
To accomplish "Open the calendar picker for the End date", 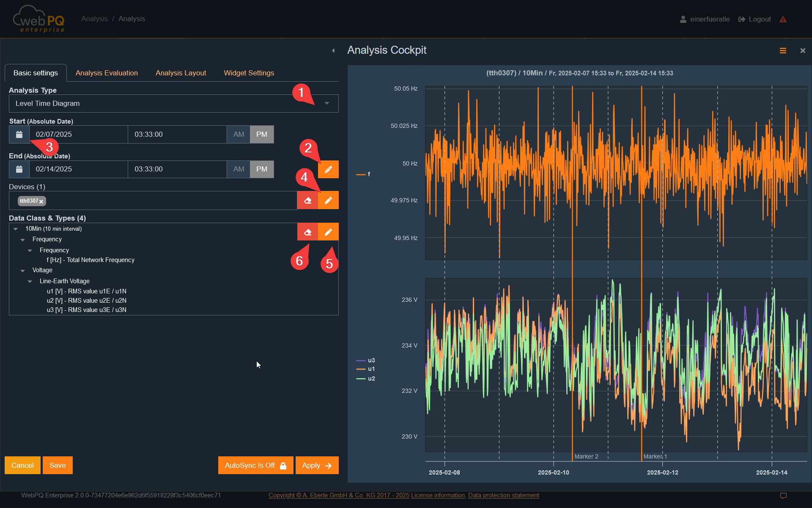I will [19, 169].
